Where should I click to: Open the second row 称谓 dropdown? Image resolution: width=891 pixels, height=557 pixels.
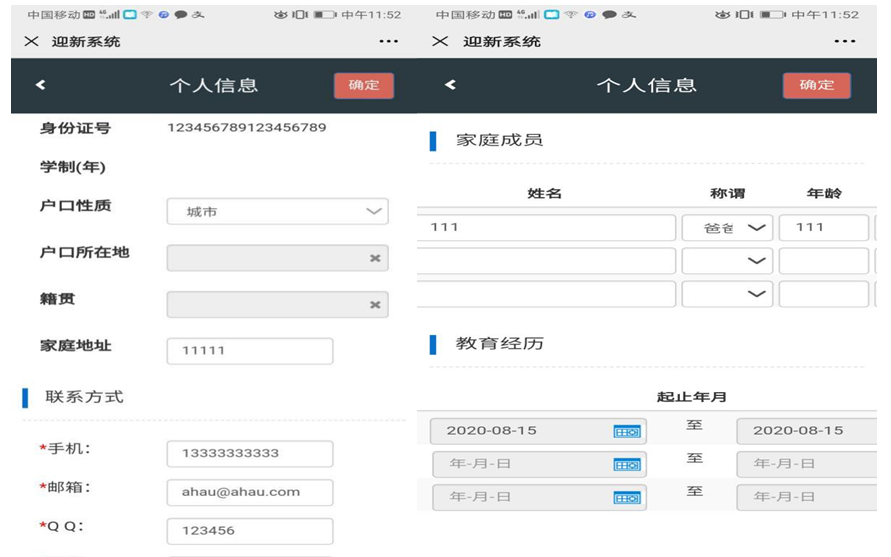pos(727,261)
